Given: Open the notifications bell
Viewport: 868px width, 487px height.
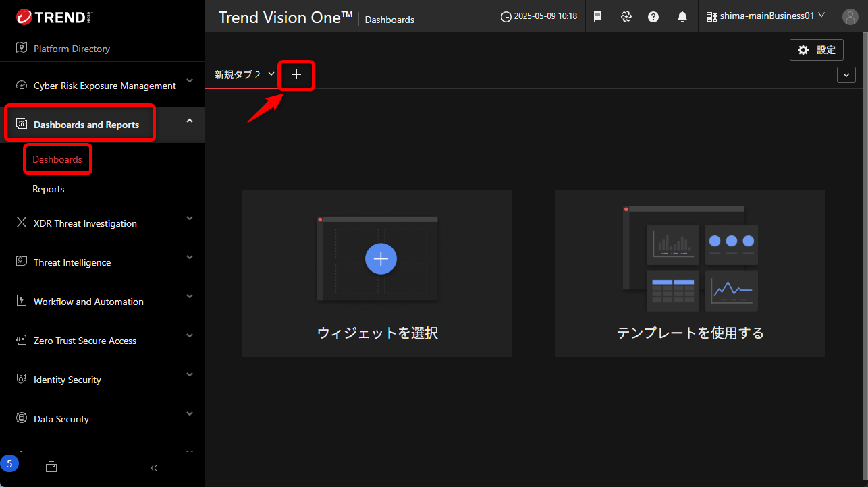Looking at the screenshot, I should pos(682,17).
